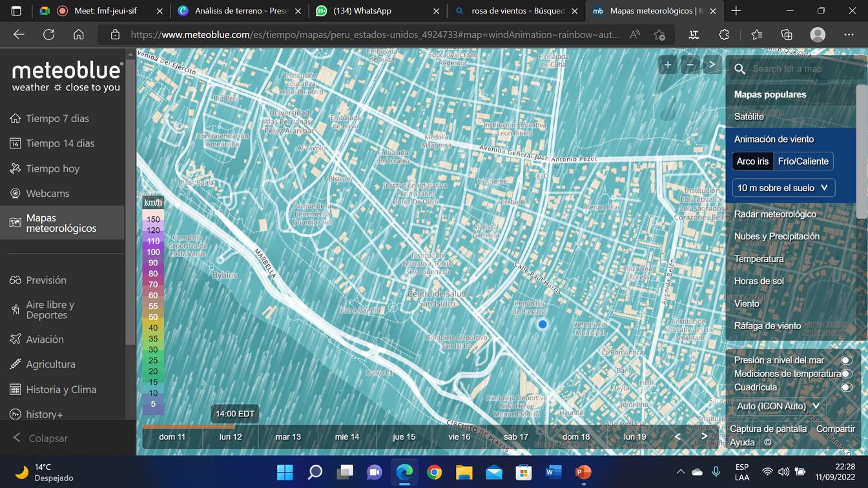Viewport: 868px width, 488px height.
Task: Jump timeline to sáb 17
Action: tap(516, 437)
